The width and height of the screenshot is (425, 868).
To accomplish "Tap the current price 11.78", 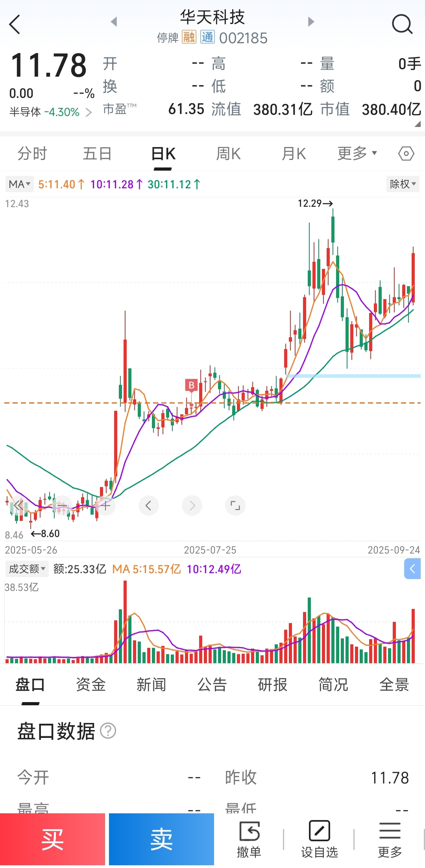I will pyautogui.click(x=48, y=65).
